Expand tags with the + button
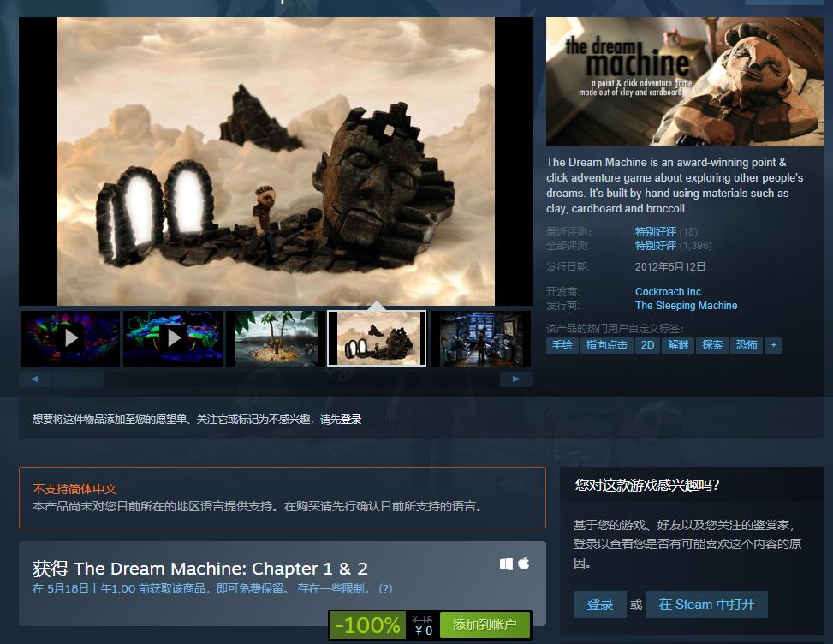Viewport: 833px width, 644px height. pos(774,345)
